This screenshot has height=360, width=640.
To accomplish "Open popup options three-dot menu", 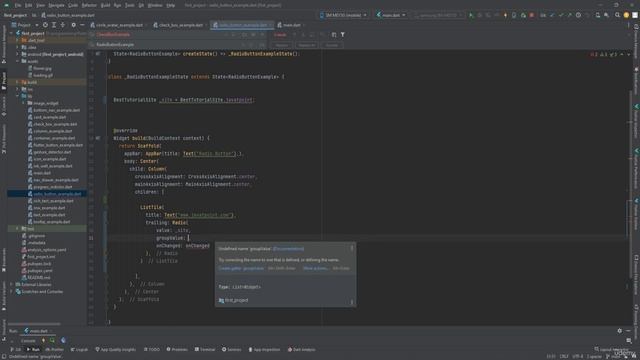I will coord(352,248).
